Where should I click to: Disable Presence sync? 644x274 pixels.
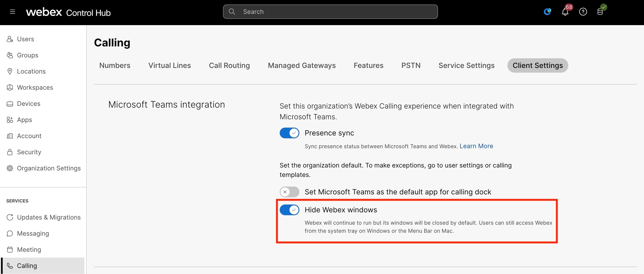[x=289, y=133]
